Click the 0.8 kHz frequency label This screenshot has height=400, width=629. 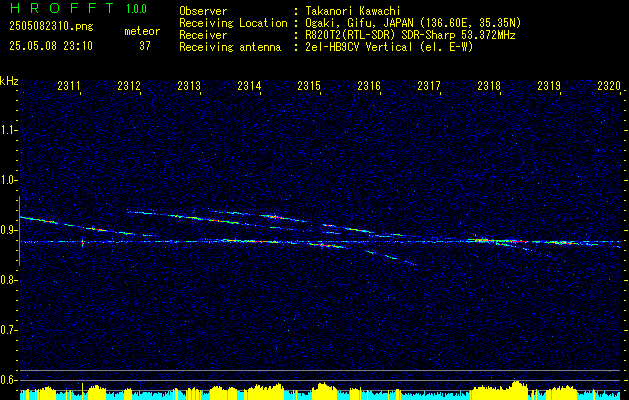(x=8, y=280)
